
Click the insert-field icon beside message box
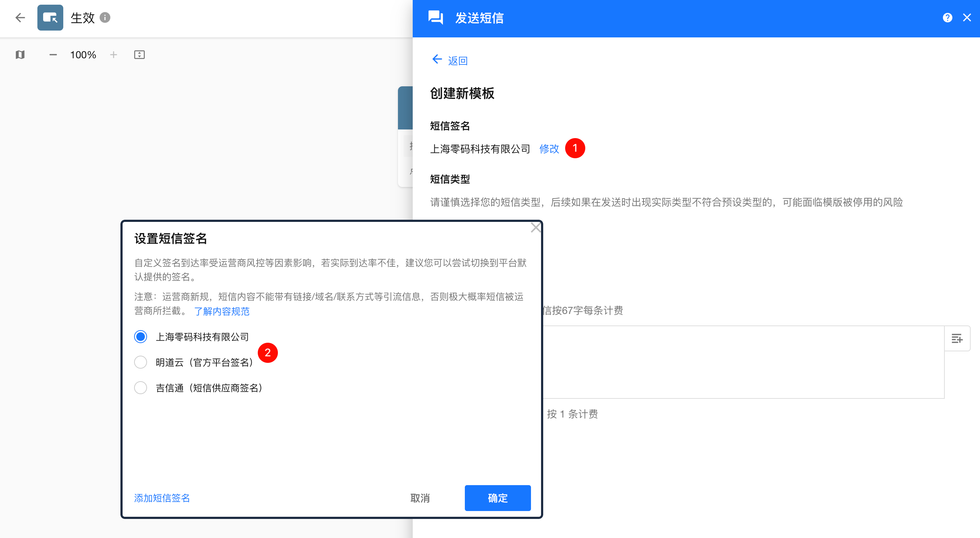pyautogui.click(x=957, y=338)
